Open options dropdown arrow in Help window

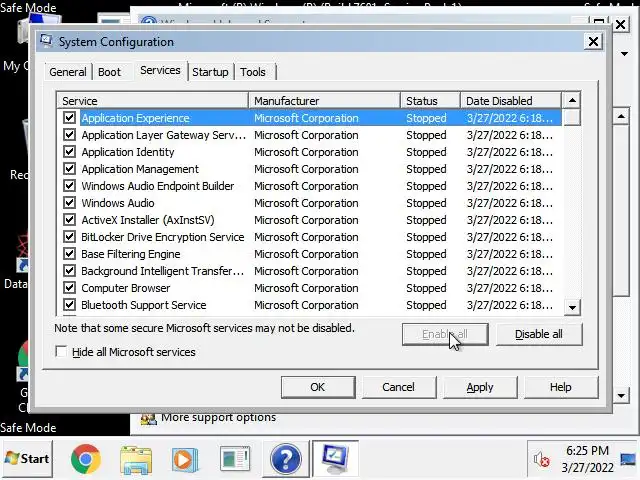click(624, 54)
